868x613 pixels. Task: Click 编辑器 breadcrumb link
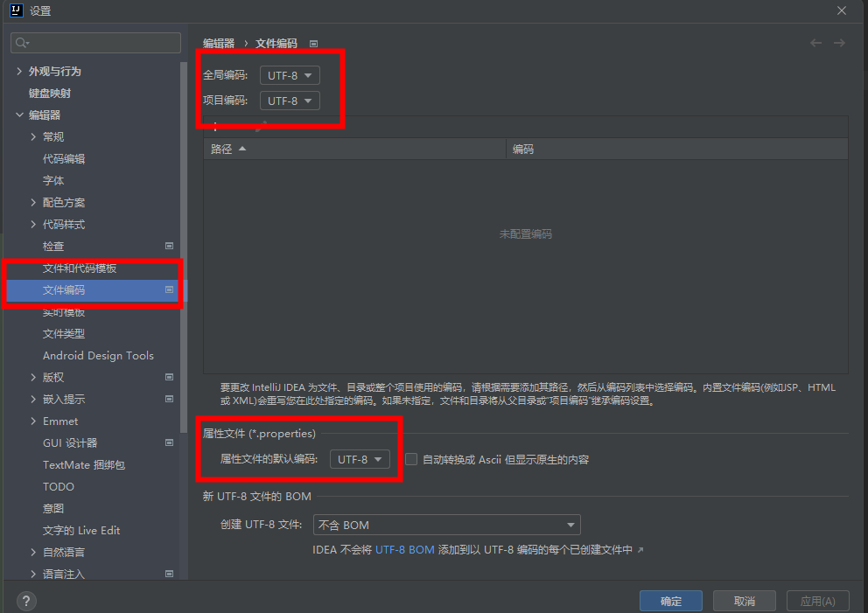coord(219,43)
